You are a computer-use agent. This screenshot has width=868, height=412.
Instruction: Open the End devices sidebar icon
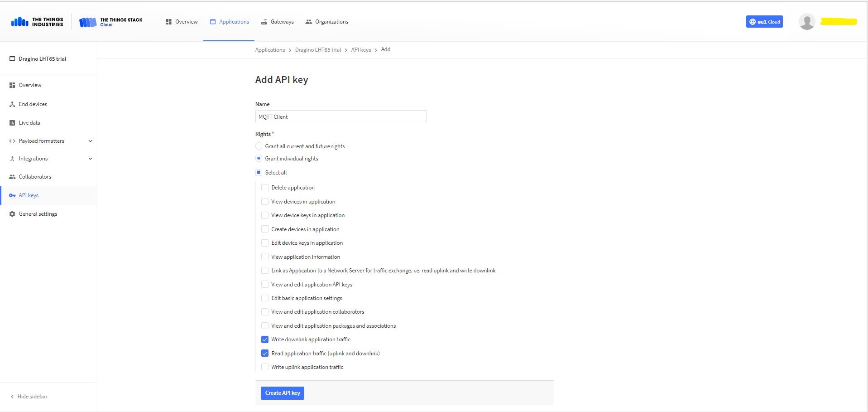[12, 104]
